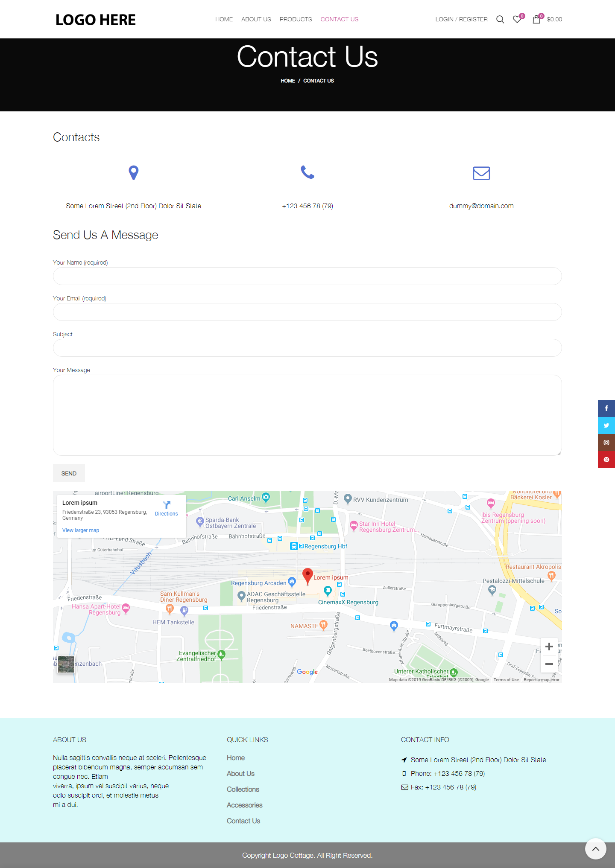Go to Products in the navigation menu
Viewport: 615px width, 868px height.
(x=296, y=19)
